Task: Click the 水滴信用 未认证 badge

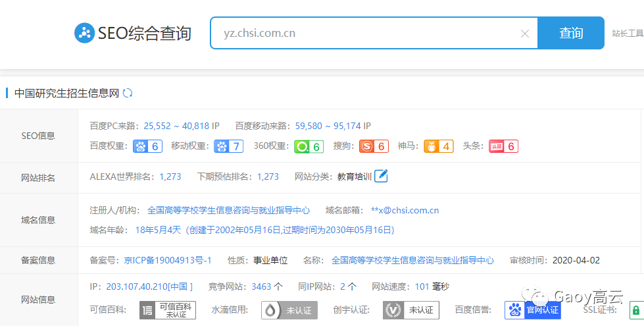Action: tap(289, 310)
